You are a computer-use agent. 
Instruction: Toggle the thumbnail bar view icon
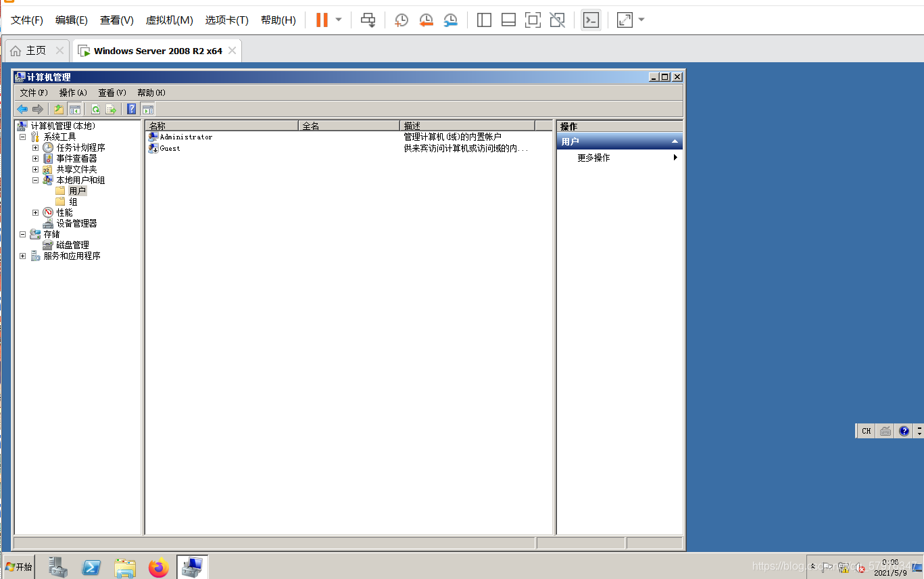pyautogui.click(x=508, y=20)
